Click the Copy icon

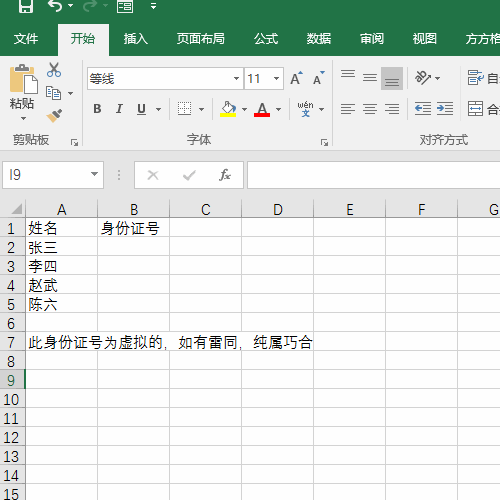tap(53, 93)
